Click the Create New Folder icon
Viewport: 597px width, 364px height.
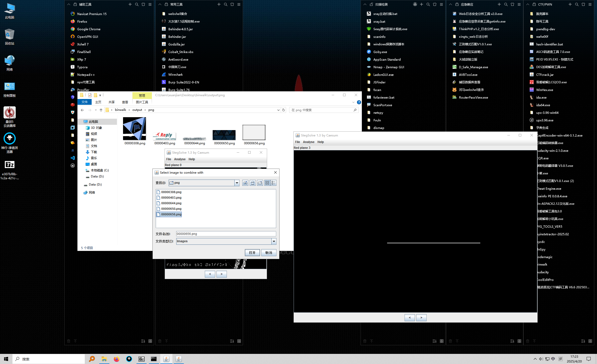click(x=260, y=183)
